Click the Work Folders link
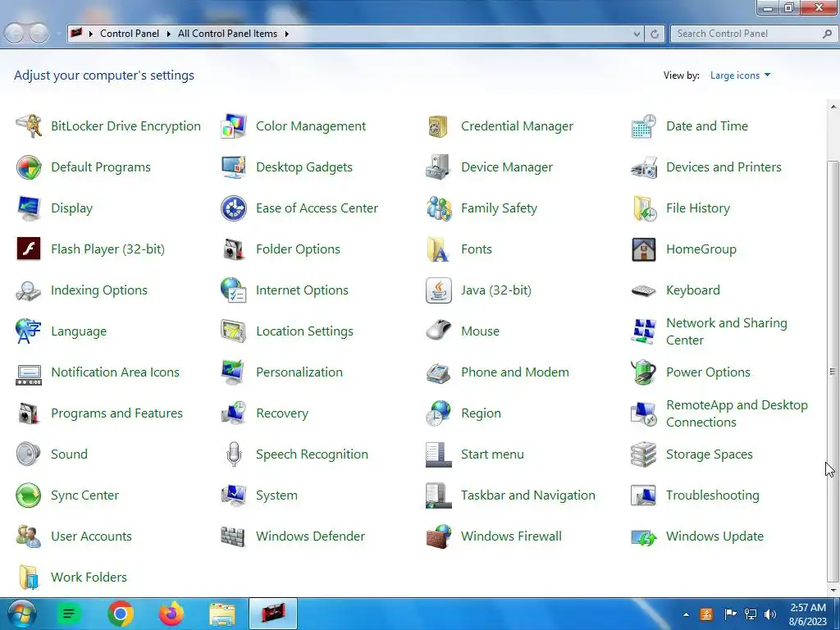Image resolution: width=840 pixels, height=630 pixels. (x=89, y=577)
